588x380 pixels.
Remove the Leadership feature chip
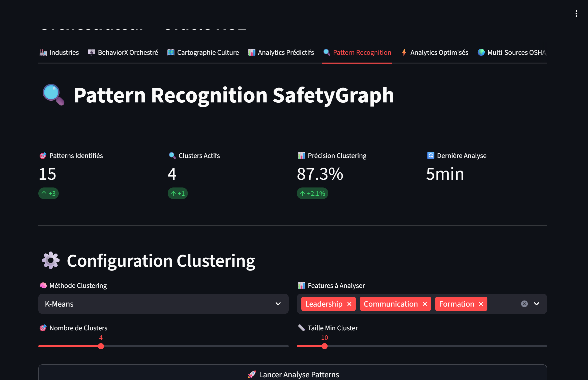[349, 304]
